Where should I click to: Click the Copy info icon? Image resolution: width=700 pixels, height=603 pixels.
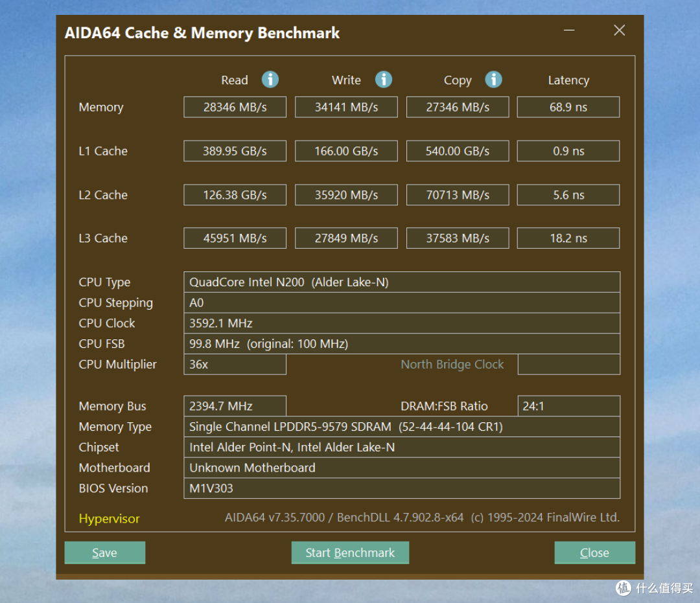[493, 80]
